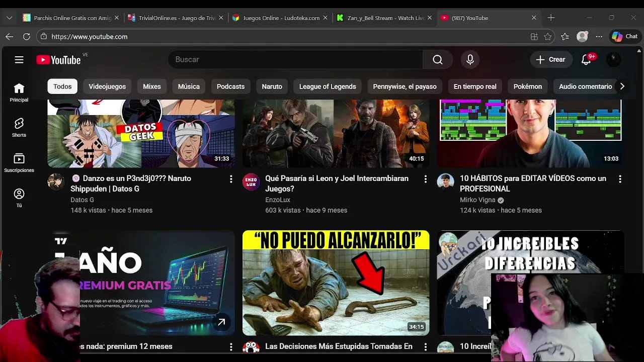Select the Pennywise, el payaso chip
Image resolution: width=644 pixels, height=362 pixels.
(x=405, y=86)
